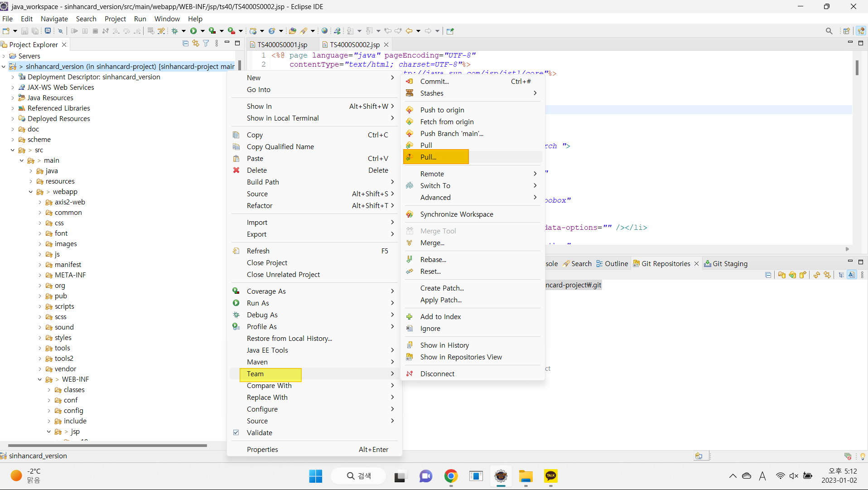Open Chrome from the taskbar
Image resolution: width=868 pixels, height=490 pixels.
point(451,476)
